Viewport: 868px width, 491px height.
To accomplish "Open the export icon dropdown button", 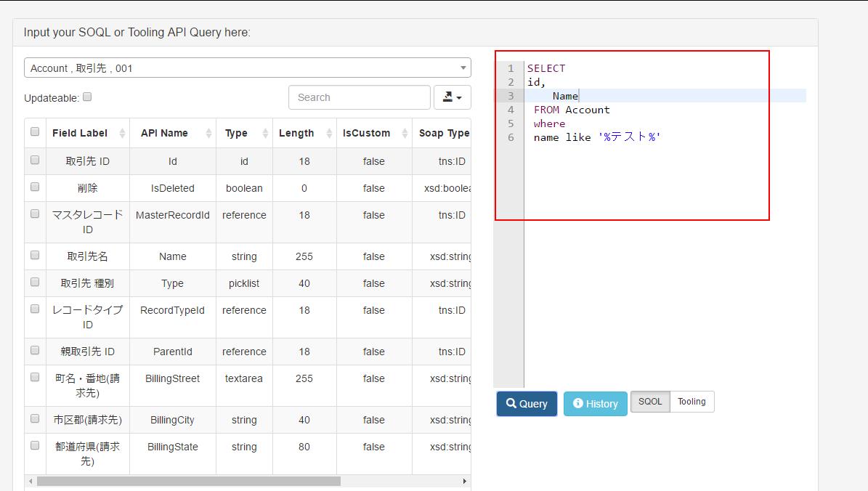I will (453, 97).
